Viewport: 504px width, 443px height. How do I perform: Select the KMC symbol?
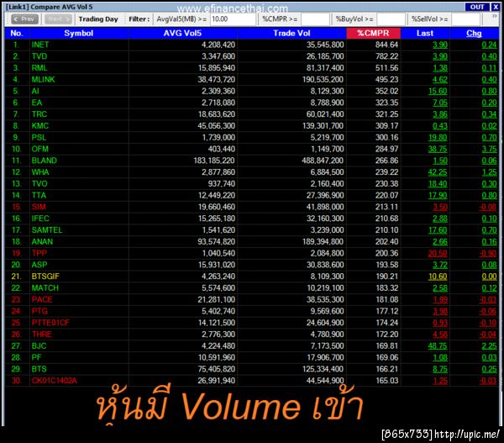coord(40,126)
